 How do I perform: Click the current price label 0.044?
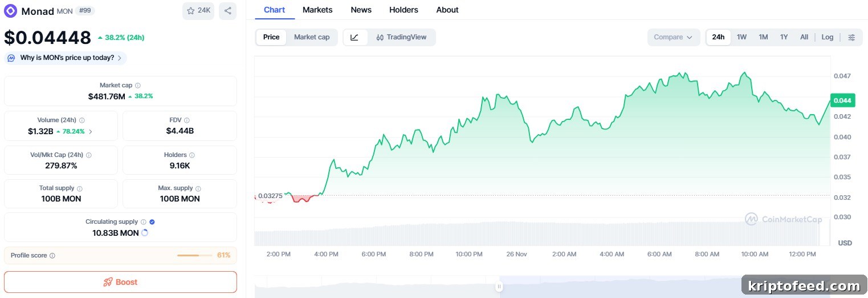pos(842,100)
